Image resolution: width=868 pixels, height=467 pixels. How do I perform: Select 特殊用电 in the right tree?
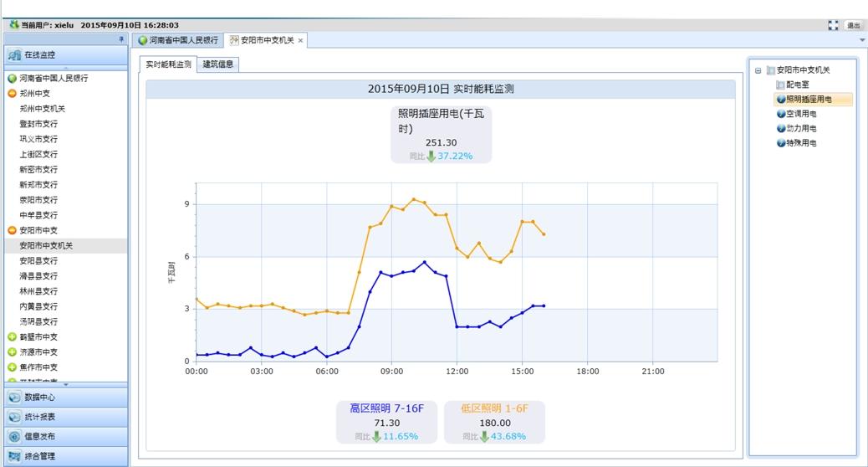[800, 143]
